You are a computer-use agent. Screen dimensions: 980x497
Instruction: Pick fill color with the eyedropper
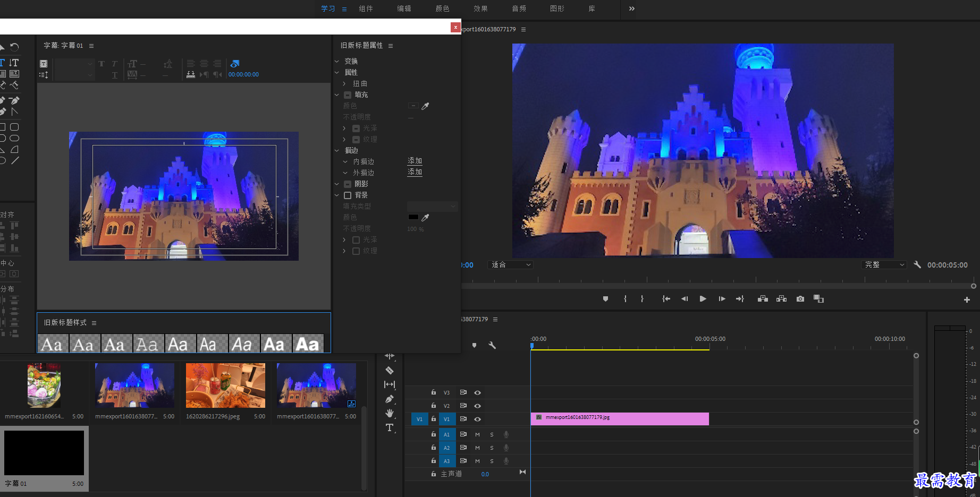coord(425,106)
